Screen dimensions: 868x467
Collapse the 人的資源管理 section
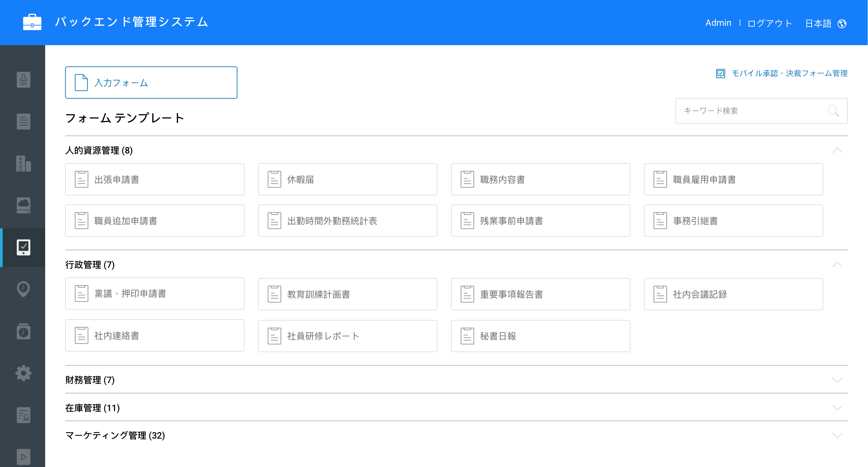click(x=837, y=151)
